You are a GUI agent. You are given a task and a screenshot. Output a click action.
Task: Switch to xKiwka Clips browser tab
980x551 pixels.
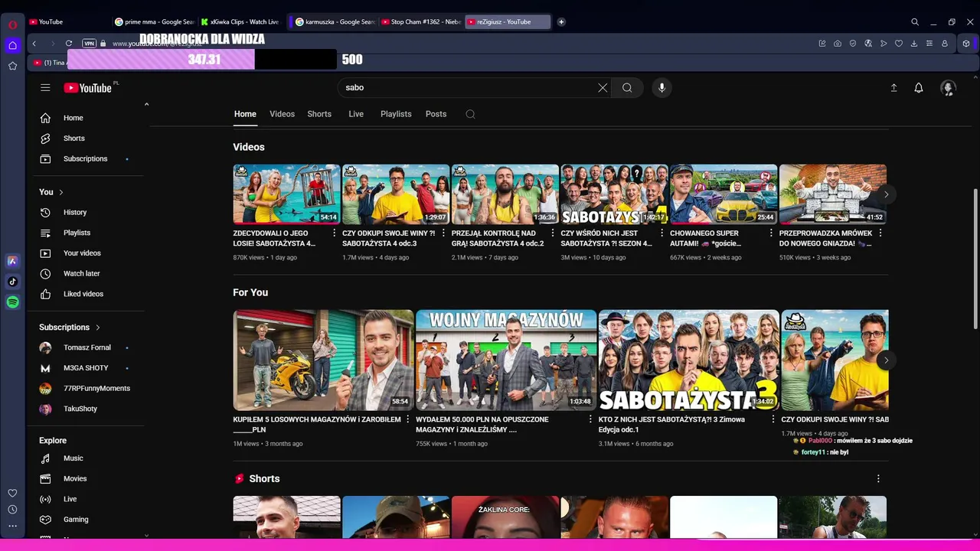pos(240,22)
